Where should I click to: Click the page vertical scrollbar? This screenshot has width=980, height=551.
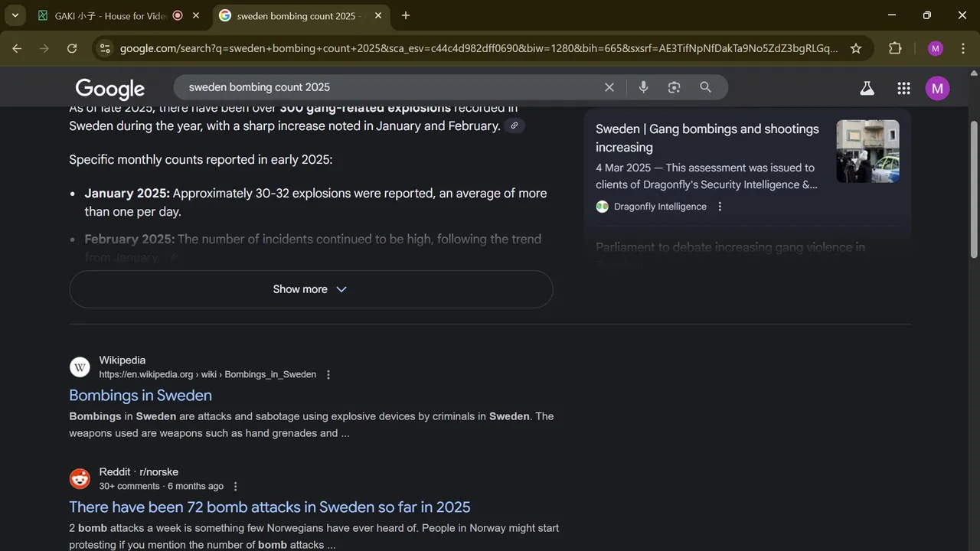pyautogui.click(x=974, y=189)
